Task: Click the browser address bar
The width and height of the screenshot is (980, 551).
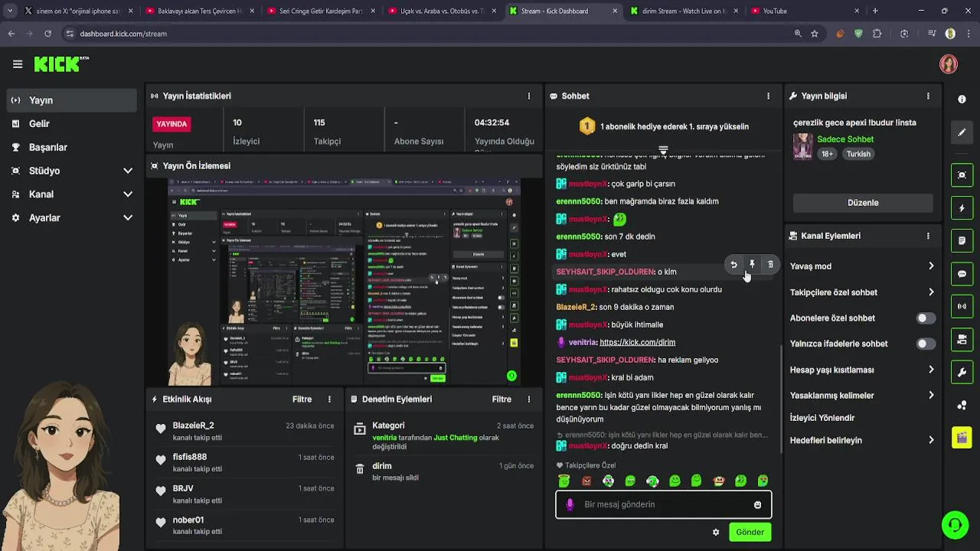Action: [425, 34]
